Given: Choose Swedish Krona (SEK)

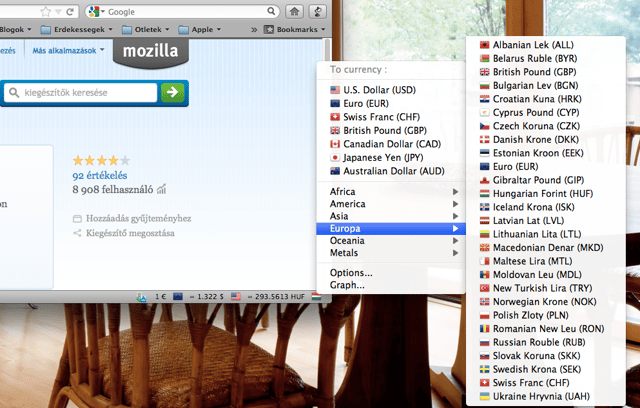Looking at the screenshot, I should point(545,369).
